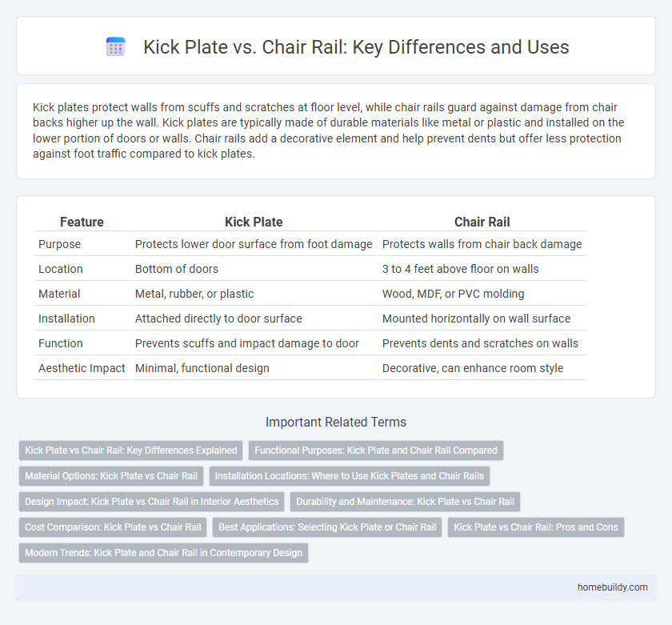This screenshot has width=672, height=625.
Task: Open 'Cost Comparison: Kick Plate vs Chair Rail'
Action: [x=111, y=527]
